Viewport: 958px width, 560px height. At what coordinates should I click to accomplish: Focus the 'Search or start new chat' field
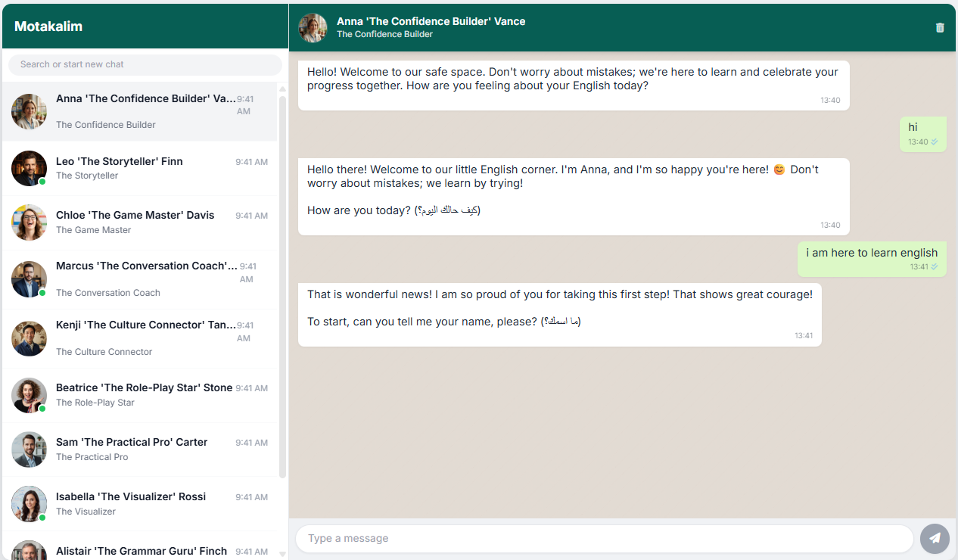tap(145, 64)
